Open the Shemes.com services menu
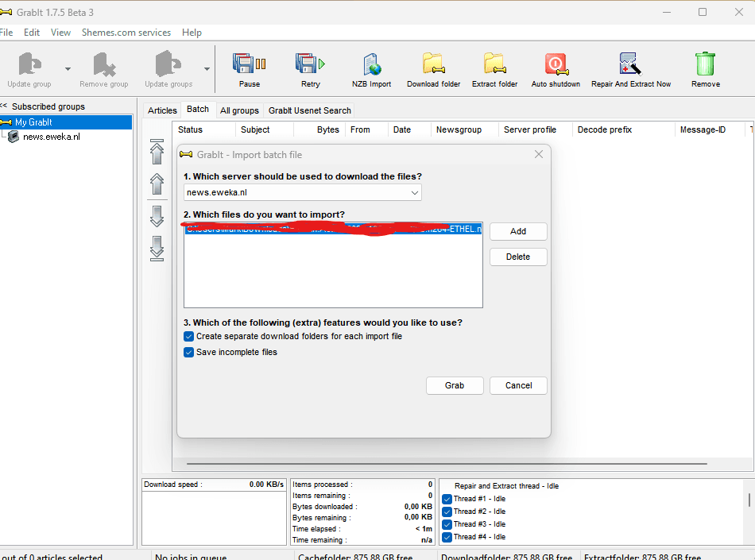The image size is (755, 560). [x=126, y=33]
